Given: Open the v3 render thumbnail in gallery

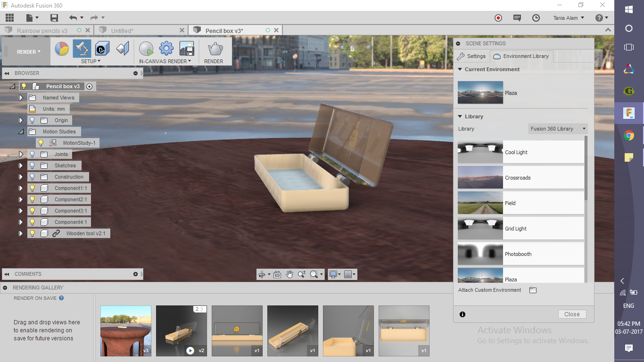Looking at the screenshot, I should (126, 331).
